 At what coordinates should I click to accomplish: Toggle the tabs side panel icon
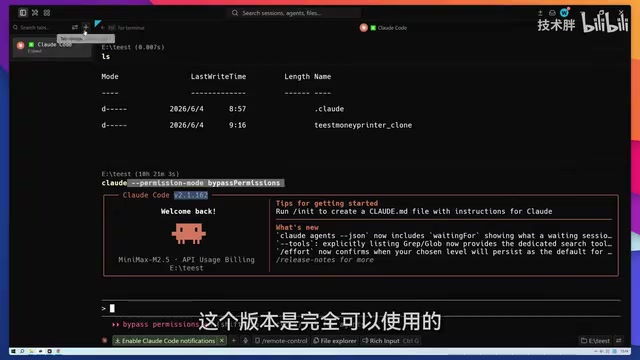coord(23,13)
